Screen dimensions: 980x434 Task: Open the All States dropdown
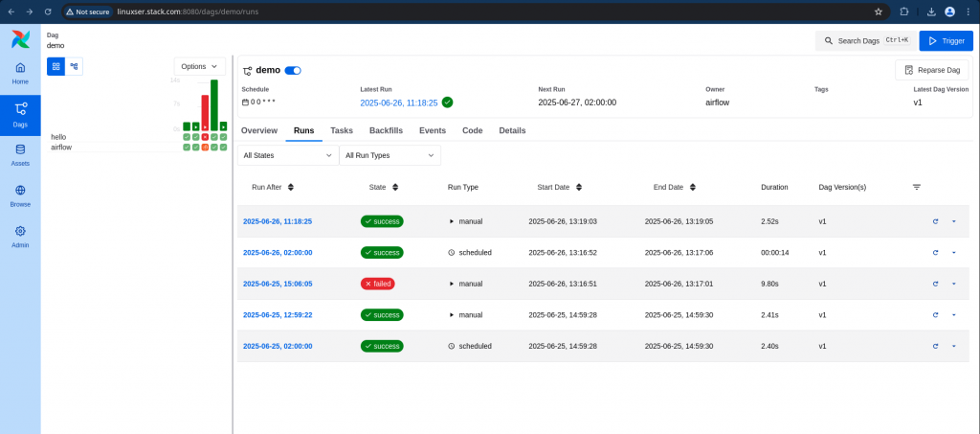pyautogui.click(x=288, y=155)
